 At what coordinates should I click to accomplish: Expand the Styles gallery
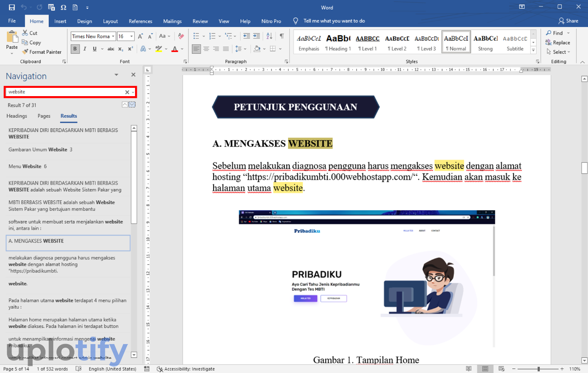click(533, 50)
